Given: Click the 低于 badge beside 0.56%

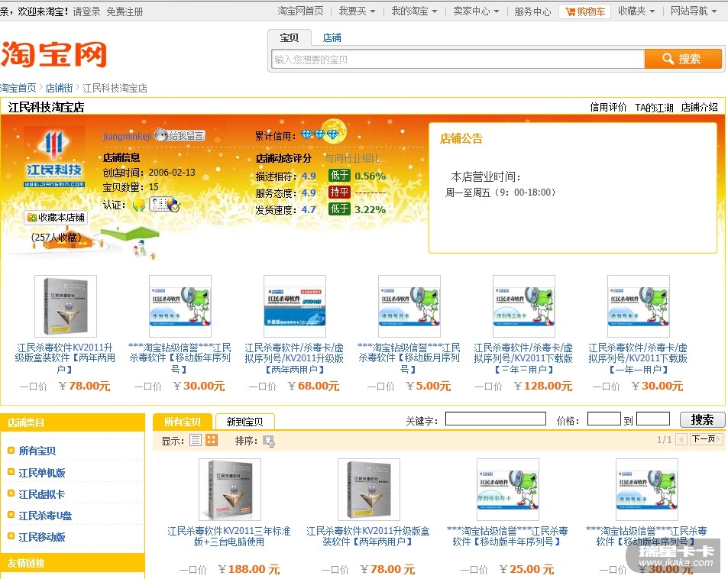Looking at the screenshot, I should tap(339, 176).
